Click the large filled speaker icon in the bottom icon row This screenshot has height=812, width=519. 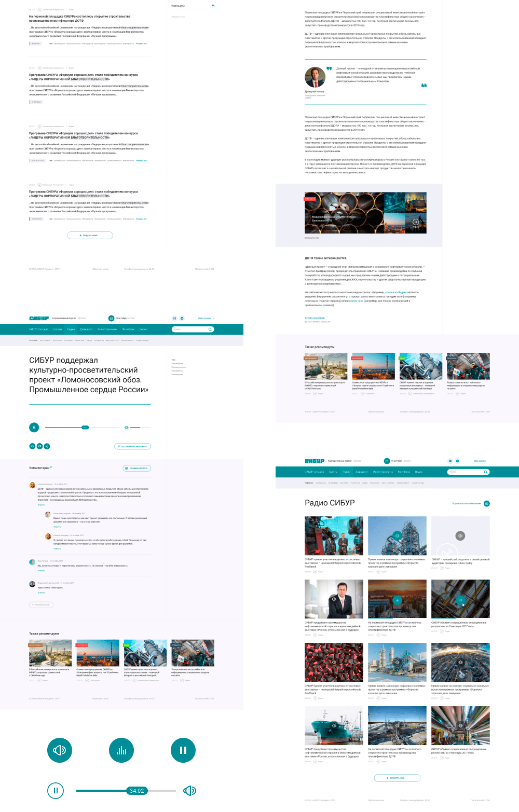[60, 750]
